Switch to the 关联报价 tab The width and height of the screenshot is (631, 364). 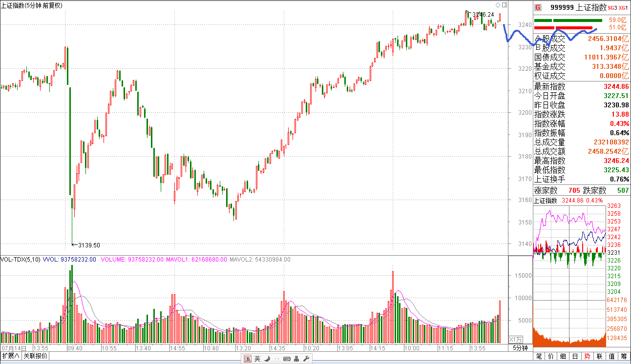point(36,356)
